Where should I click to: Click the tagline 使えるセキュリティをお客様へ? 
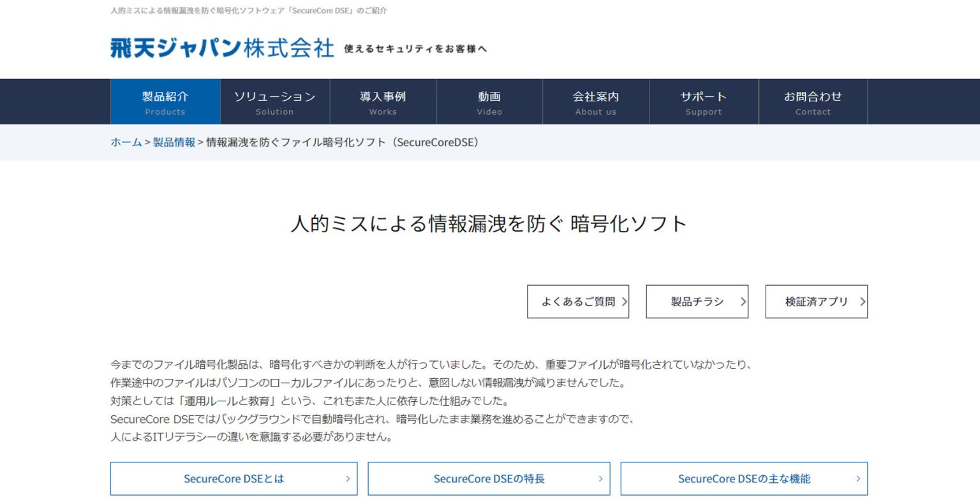[x=415, y=49]
